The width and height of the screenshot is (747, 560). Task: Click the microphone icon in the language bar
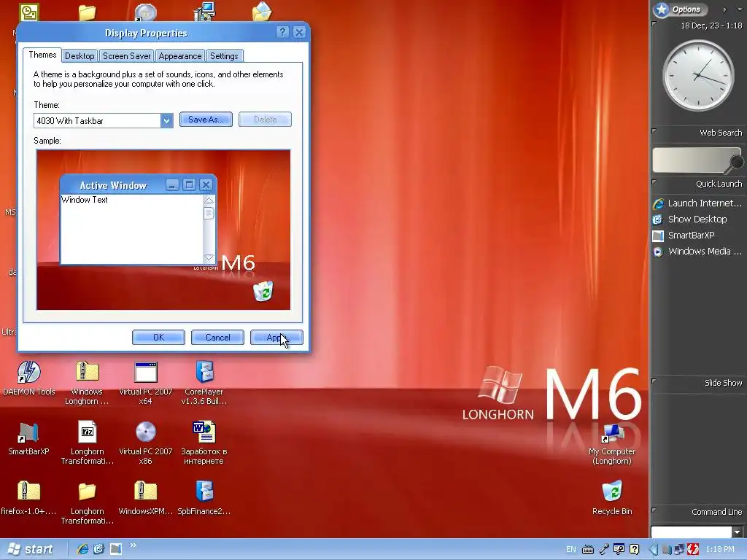point(604,550)
